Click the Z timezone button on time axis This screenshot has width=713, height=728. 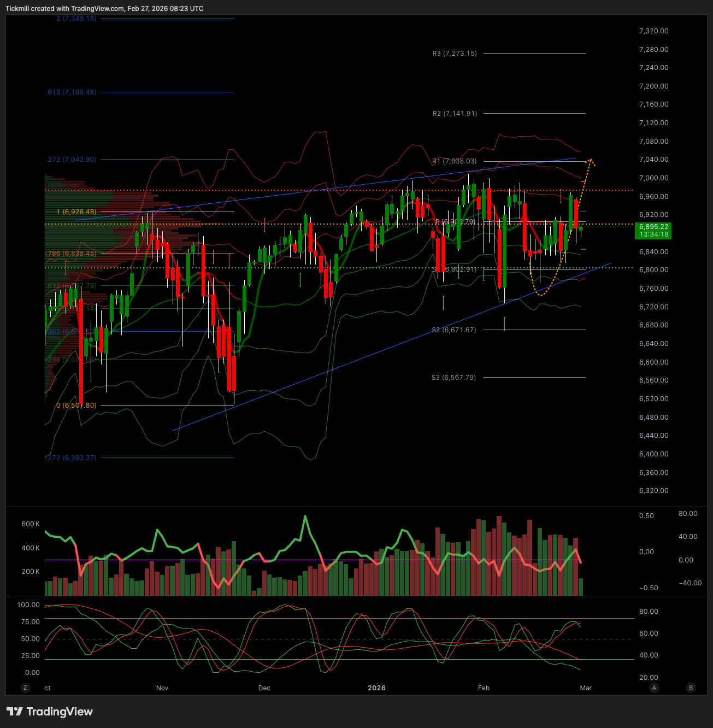(25, 688)
